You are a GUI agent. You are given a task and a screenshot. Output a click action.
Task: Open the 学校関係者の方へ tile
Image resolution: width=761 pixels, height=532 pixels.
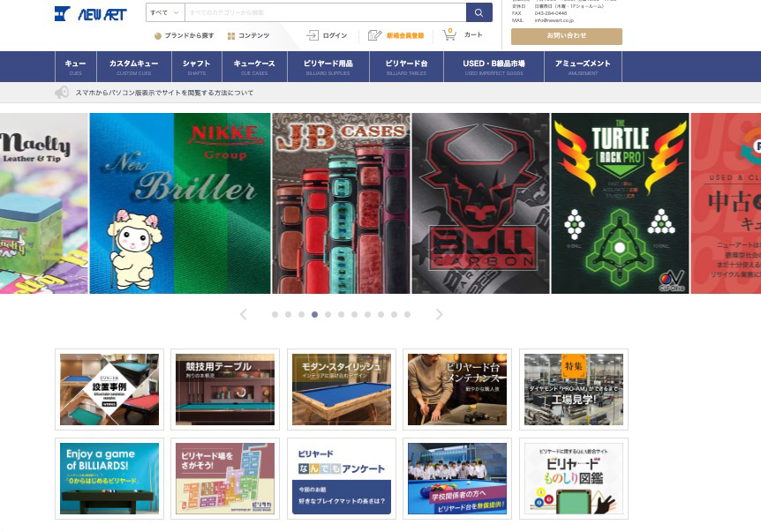click(x=457, y=479)
